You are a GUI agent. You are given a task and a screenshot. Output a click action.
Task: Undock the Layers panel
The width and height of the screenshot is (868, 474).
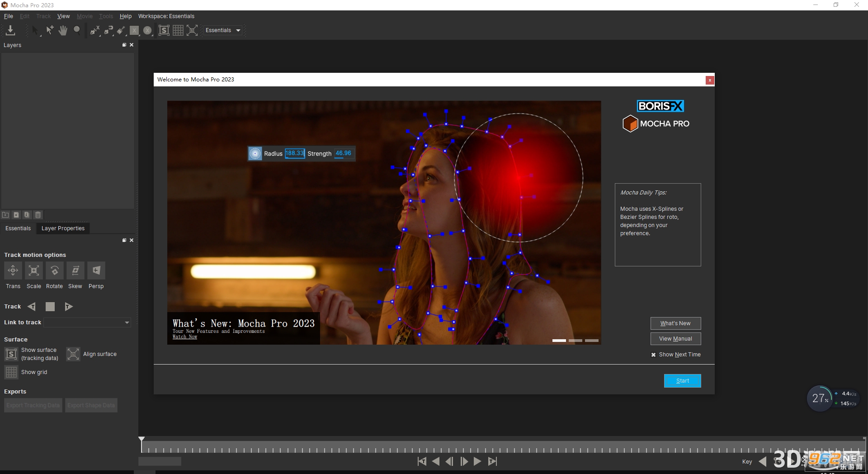click(124, 45)
